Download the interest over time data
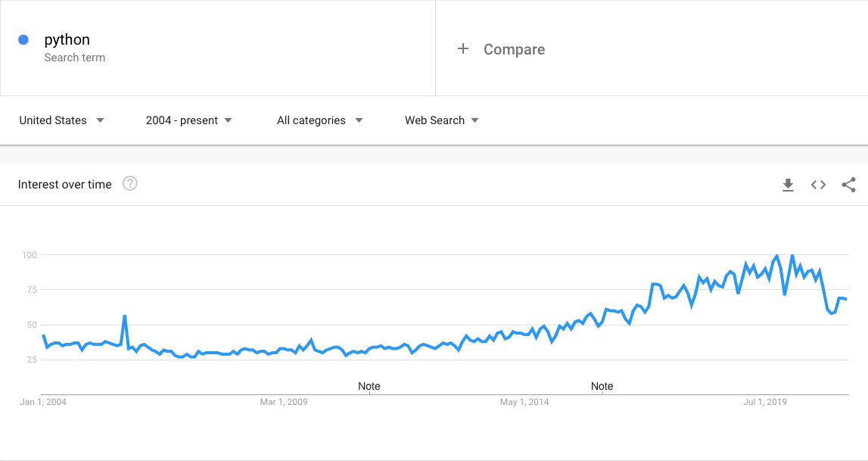 click(x=788, y=185)
